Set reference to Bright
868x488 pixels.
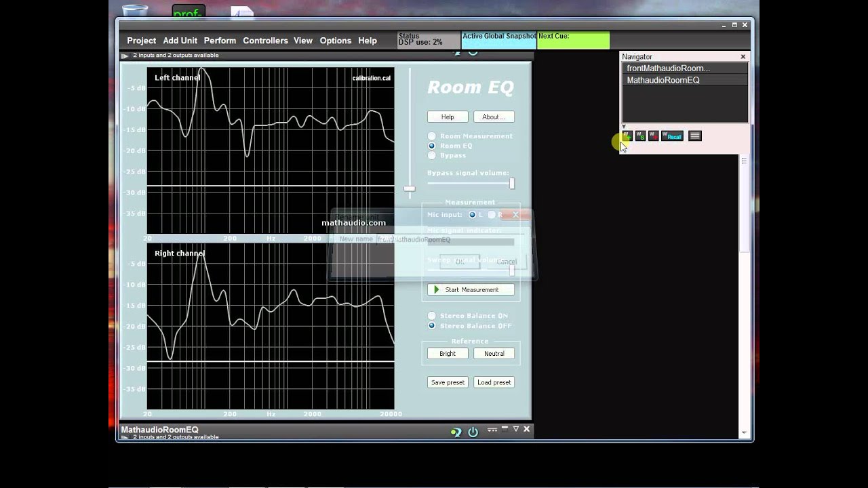(x=448, y=353)
